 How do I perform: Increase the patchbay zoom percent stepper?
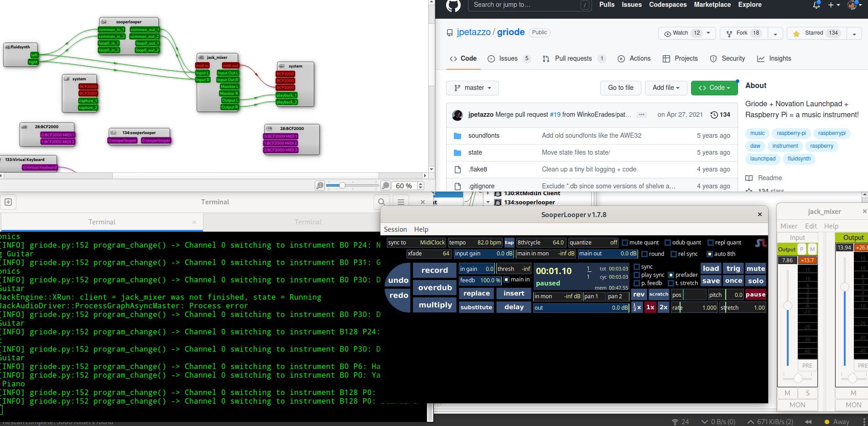(421, 183)
